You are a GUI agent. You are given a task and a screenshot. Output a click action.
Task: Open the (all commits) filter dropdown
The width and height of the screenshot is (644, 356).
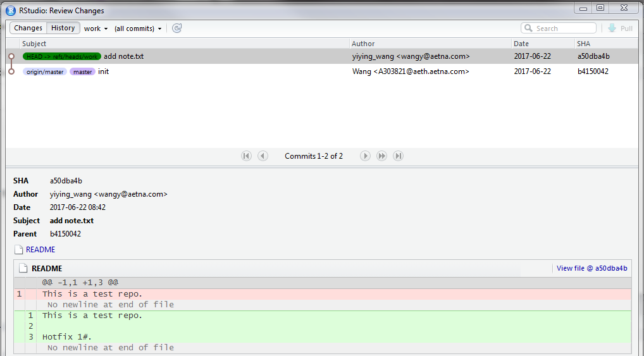[x=138, y=28]
